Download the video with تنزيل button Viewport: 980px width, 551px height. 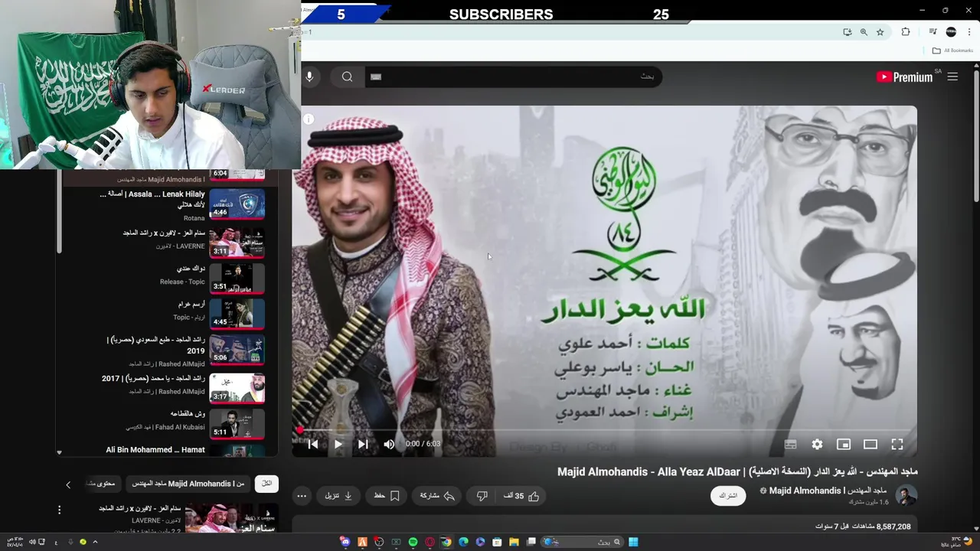click(x=338, y=496)
